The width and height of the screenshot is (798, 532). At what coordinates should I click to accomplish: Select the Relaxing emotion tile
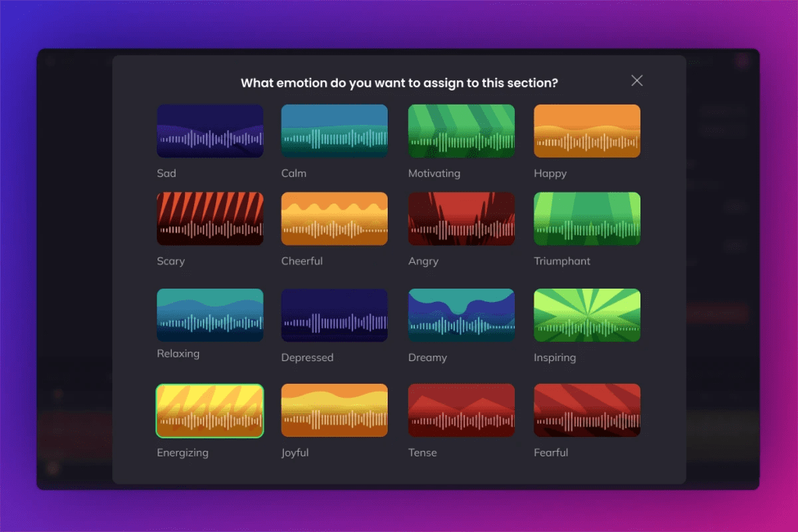coord(210,315)
